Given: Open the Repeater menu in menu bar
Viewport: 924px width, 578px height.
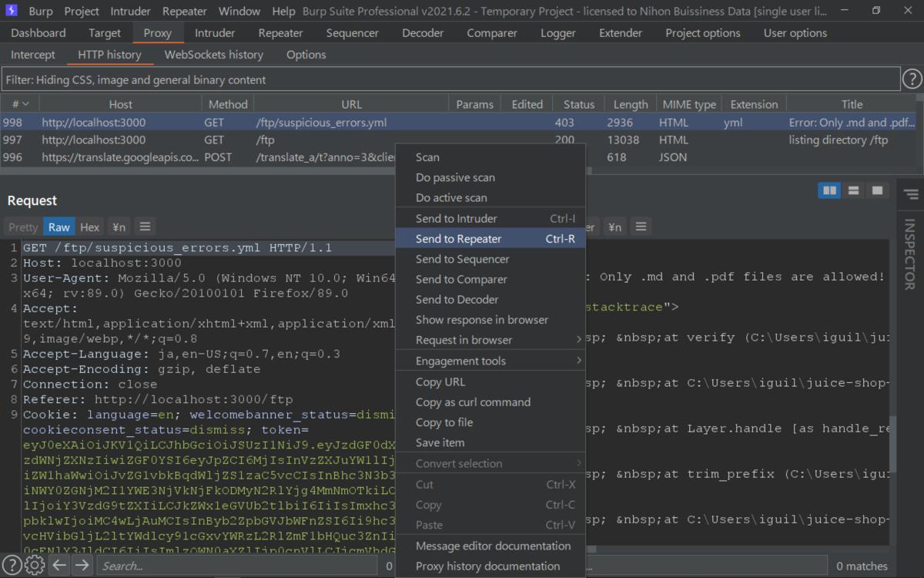Looking at the screenshot, I should point(185,11).
